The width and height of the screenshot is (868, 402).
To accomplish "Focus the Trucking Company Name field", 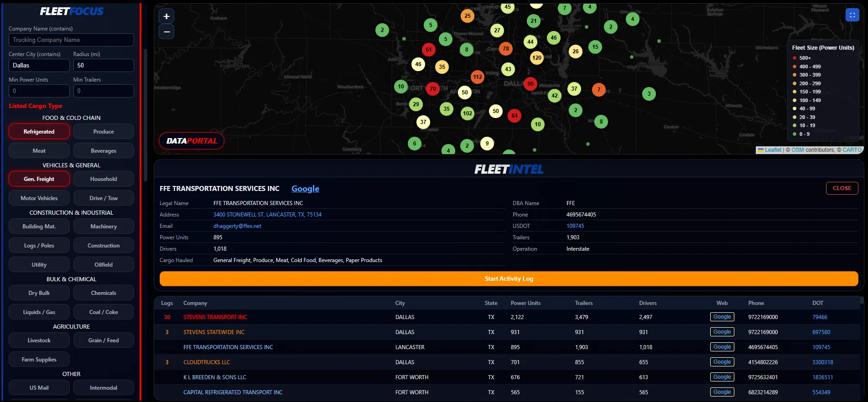I will pos(71,40).
